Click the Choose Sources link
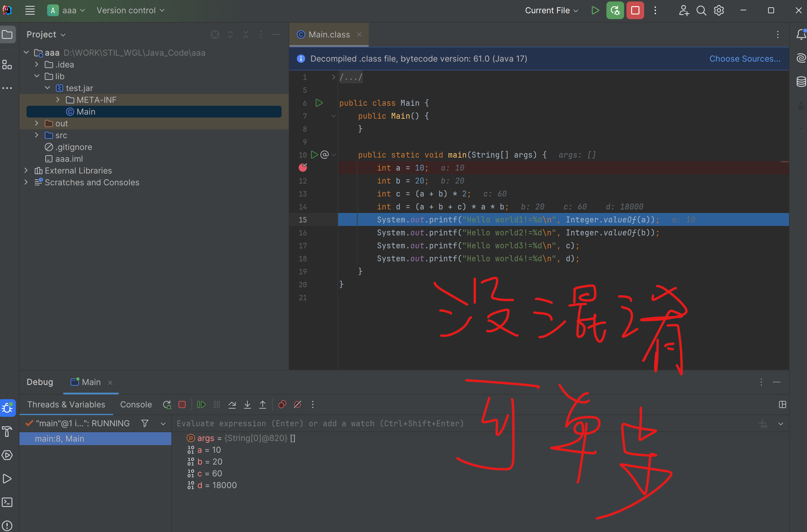This screenshot has width=807, height=532. pos(745,59)
